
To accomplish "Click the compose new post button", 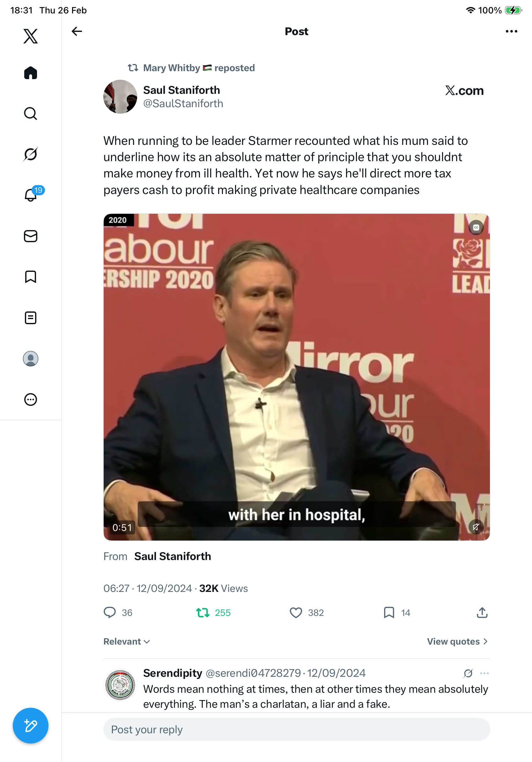I will (31, 726).
